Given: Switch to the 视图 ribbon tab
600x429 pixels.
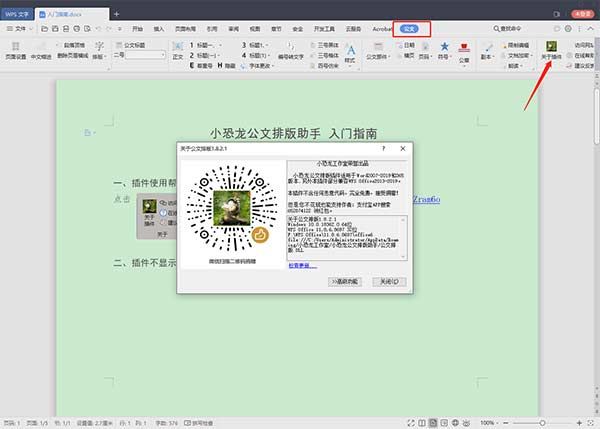Looking at the screenshot, I should point(255,29).
